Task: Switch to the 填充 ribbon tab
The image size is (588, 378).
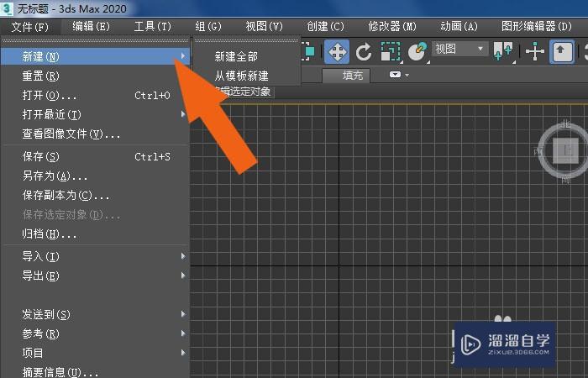Action: point(346,76)
